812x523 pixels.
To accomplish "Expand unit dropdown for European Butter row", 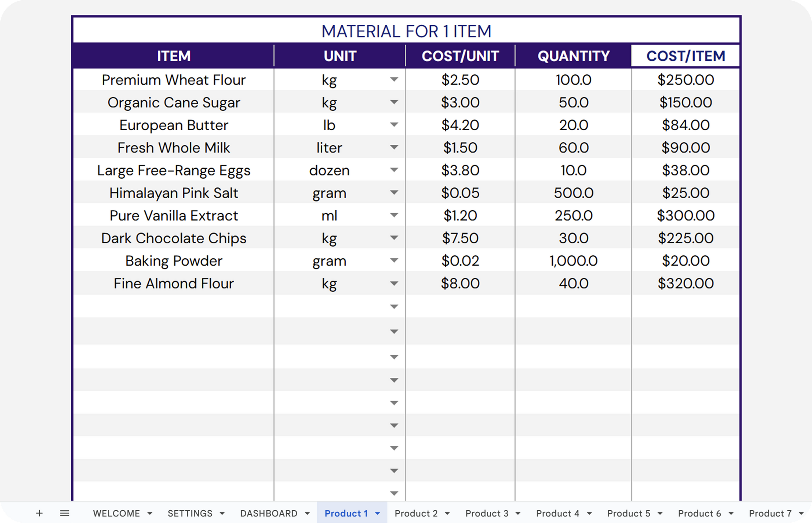I will tap(394, 125).
